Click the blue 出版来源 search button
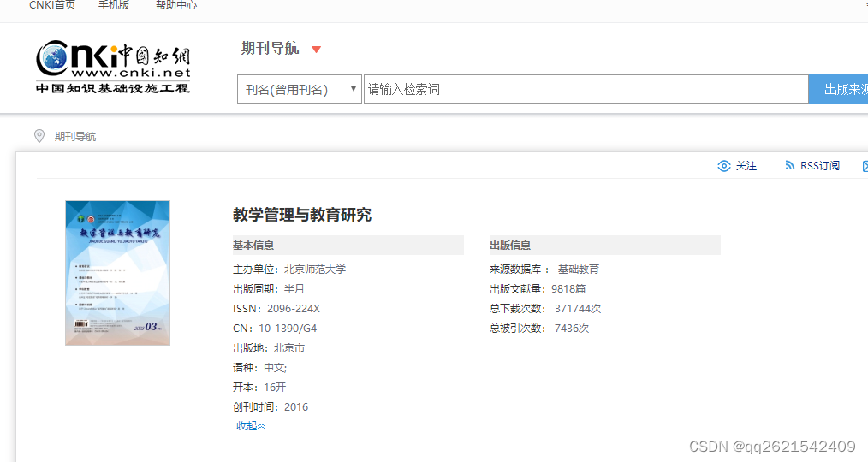868x462 pixels. pos(839,89)
